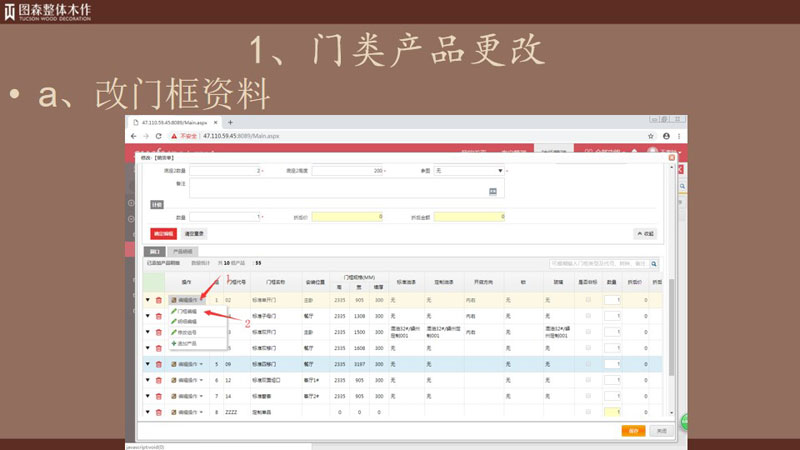Image resolution: width=800 pixels, height=450 pixels.
Task: Toggle 是否存框 checkbox in first row
Action: [588, 299]
